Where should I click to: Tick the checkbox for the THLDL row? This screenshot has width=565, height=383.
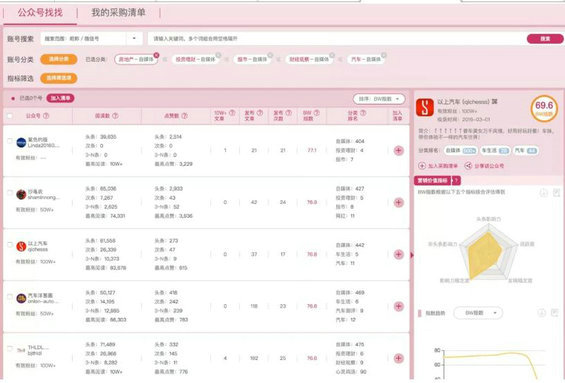point(10,348)
